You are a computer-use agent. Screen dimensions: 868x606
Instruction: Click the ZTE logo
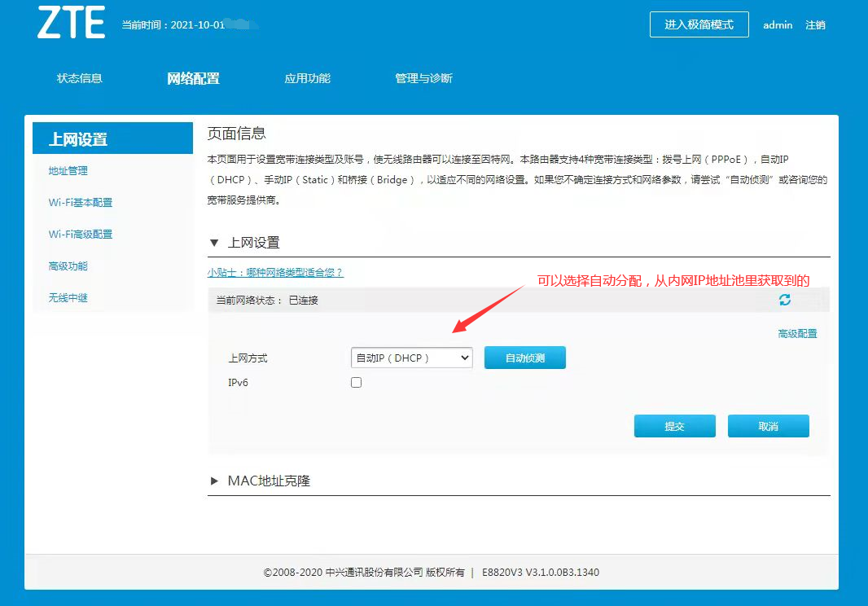pos(71,24)
